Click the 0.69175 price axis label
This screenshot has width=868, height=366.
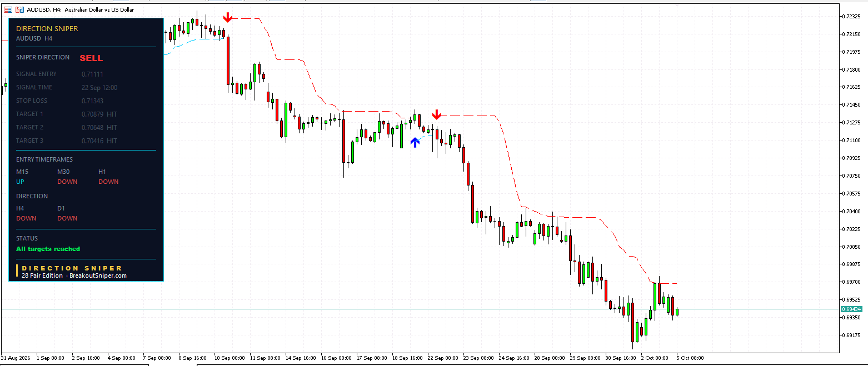tap(851, 335)
